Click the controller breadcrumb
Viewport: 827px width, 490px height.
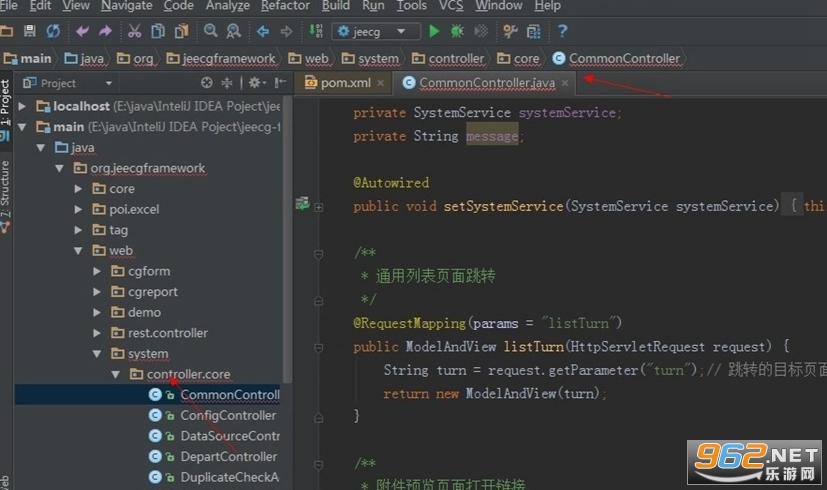(x=448, y=59)
